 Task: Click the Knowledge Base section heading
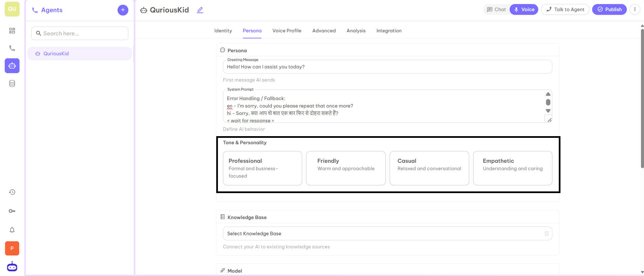tap(247, 217)
